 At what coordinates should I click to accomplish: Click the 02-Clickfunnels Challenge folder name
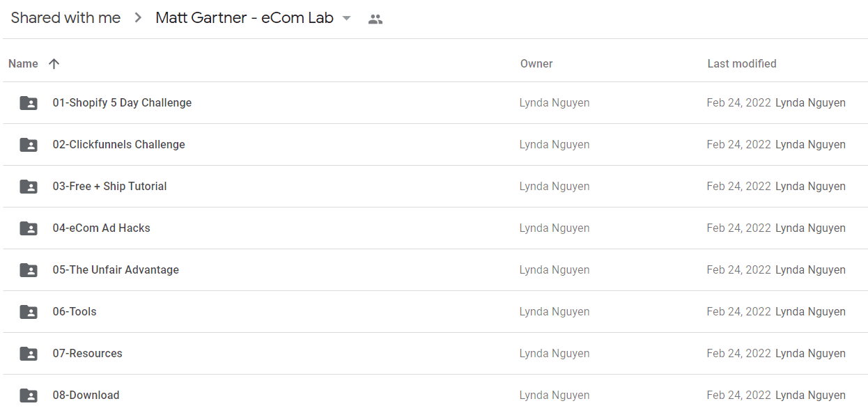tap(119, 144)
